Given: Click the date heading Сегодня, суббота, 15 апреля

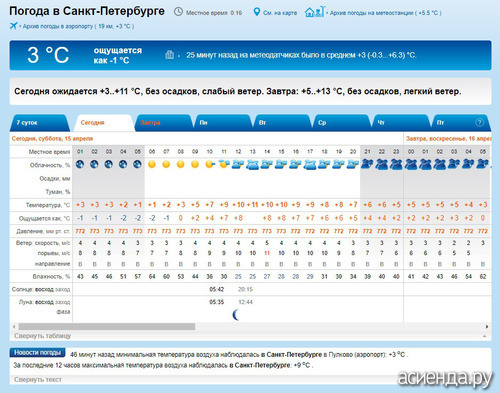Looking at the screenshot, I should click(x=52, y=138).
